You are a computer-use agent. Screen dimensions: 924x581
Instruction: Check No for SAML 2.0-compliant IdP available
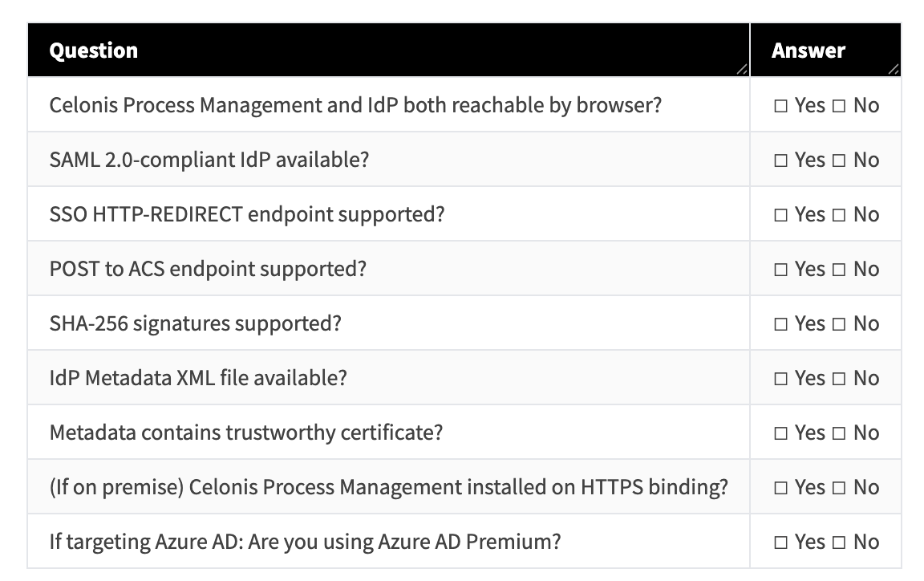coord(839,160)
